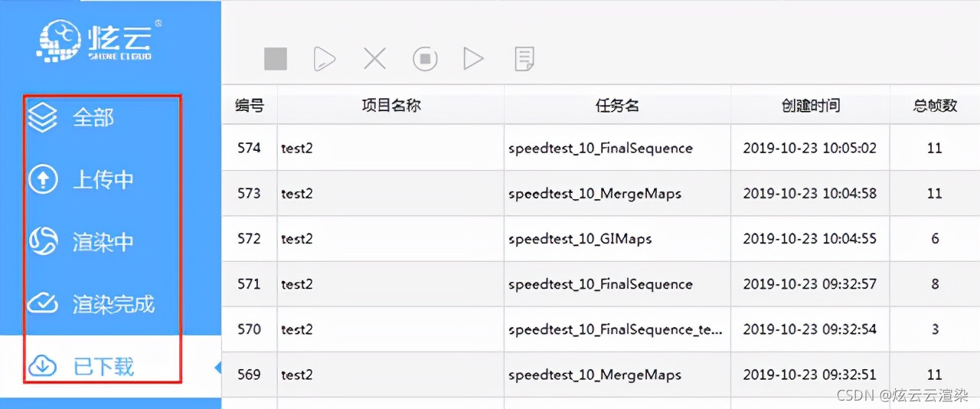Click the circled stop icon
Viewport: 980px width, 409px height.
point(425,59)
